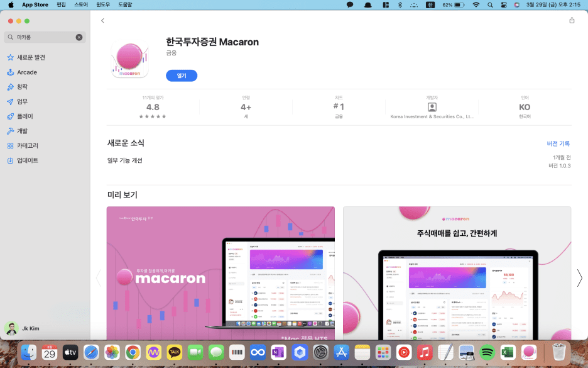
Task: Open the 스토어 menu
Action: [x=81, y=5]
